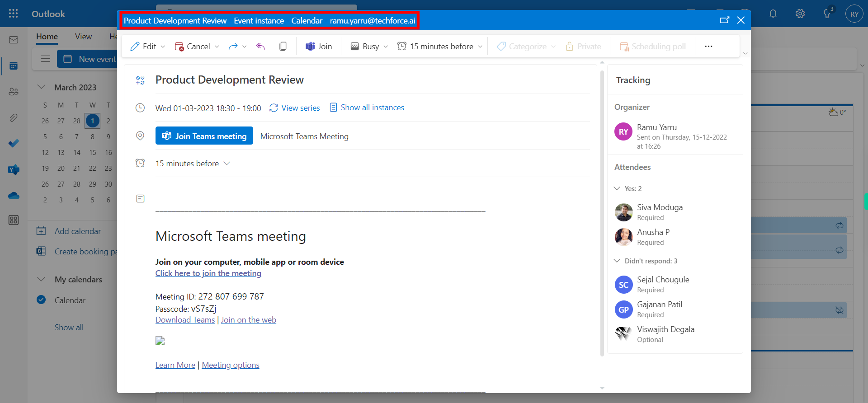Image resolution: width=868 pixels, height=403 pixels.
Task: Select attendee Viswajith Degala
Action: point(675,333)
